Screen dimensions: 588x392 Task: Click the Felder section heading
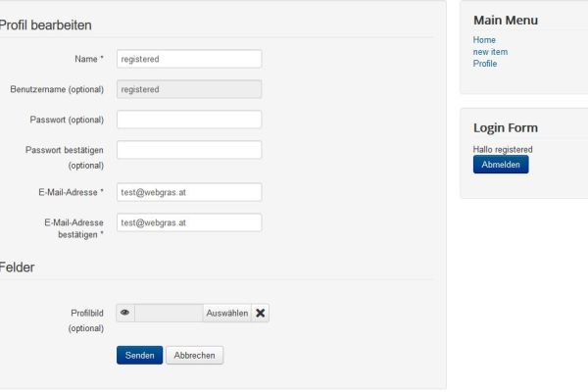(17, 268)
